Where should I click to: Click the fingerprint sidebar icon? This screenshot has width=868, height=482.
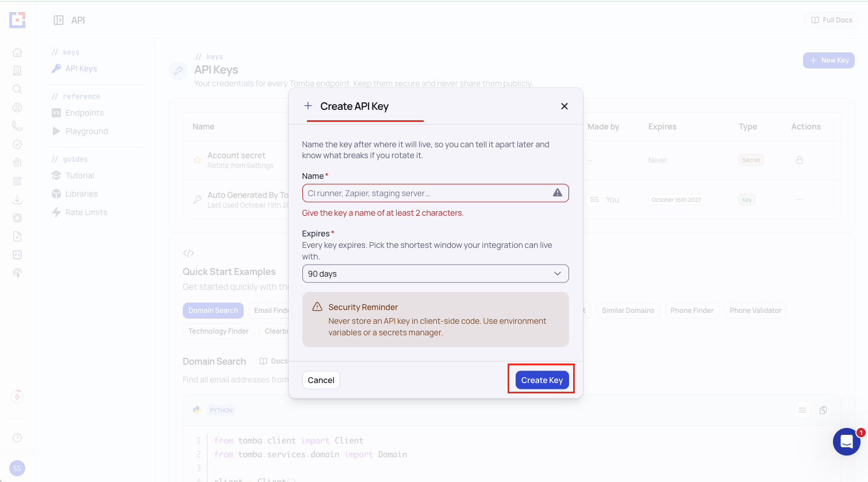click(17, 163)
